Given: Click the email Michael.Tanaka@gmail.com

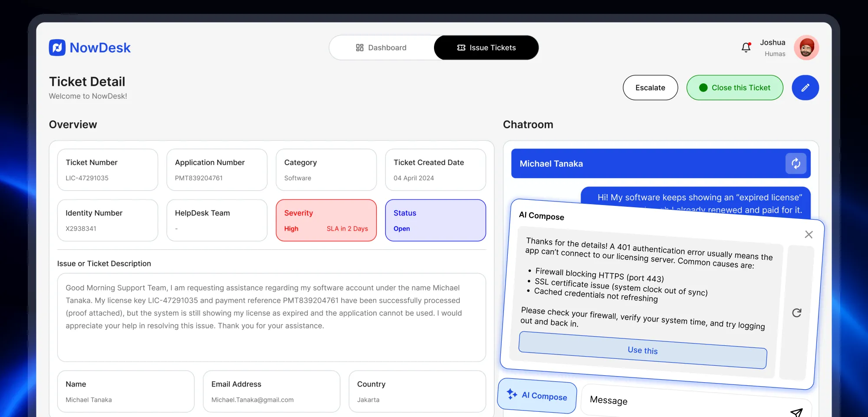Looking at the screenshot, I should click(x=253, y=400).
